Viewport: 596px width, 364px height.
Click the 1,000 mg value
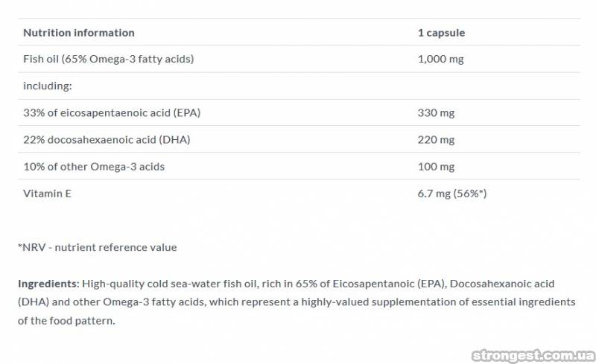(x=440, y=59)
